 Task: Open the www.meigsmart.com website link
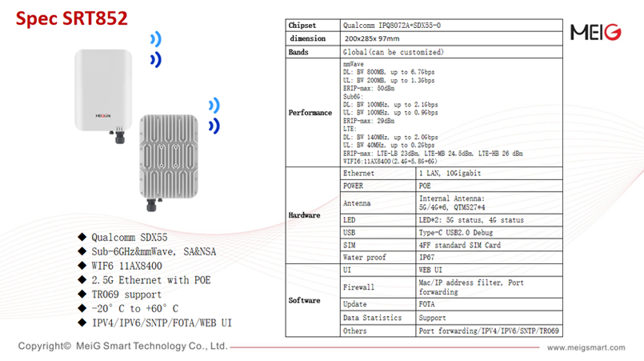coord(588,347)
